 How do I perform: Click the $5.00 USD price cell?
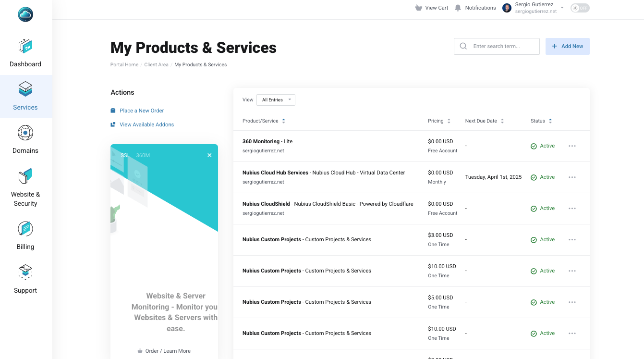point(441,297)
